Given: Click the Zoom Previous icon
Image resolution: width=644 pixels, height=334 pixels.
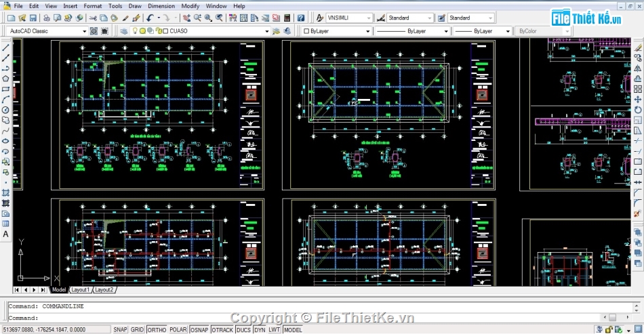Looking at the screenshot, I should tap(220, 18).
